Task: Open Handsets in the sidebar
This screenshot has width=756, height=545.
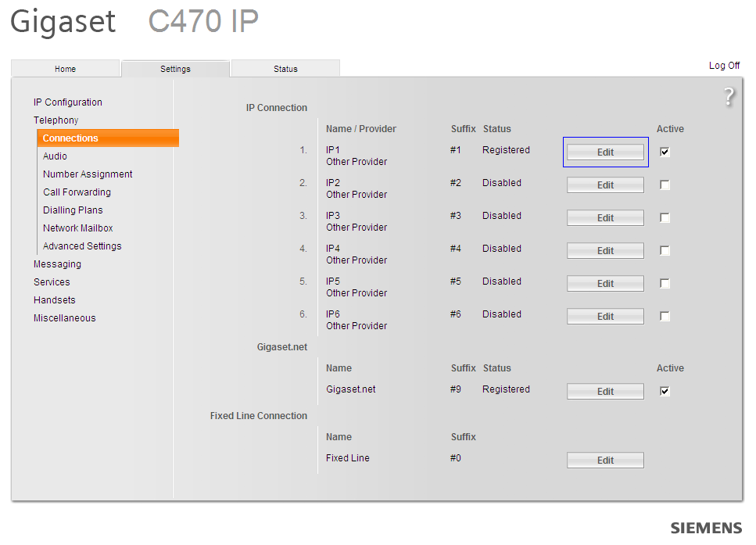Action: pyautogui.click(x=55, y=300)
